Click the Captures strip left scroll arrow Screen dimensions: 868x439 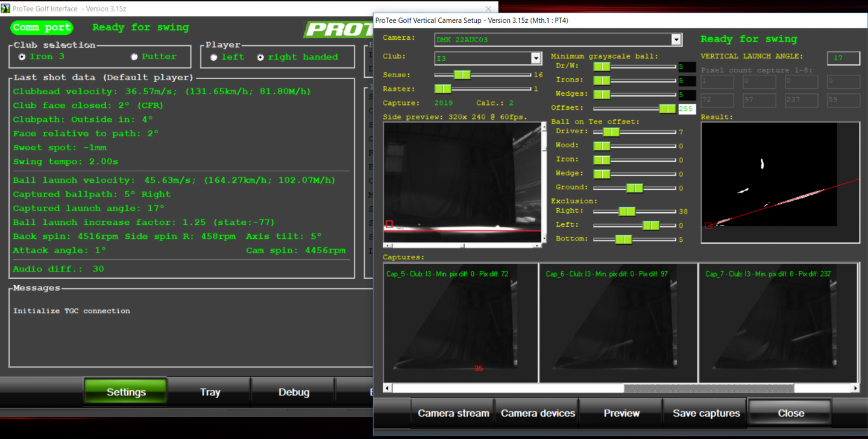coord(388,388)
